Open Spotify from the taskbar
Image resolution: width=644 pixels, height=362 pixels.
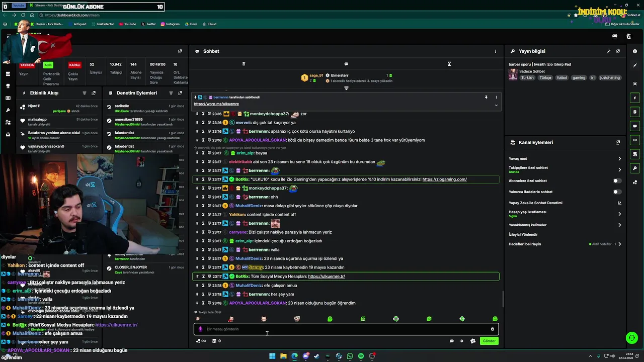click(x=361, y=356)
